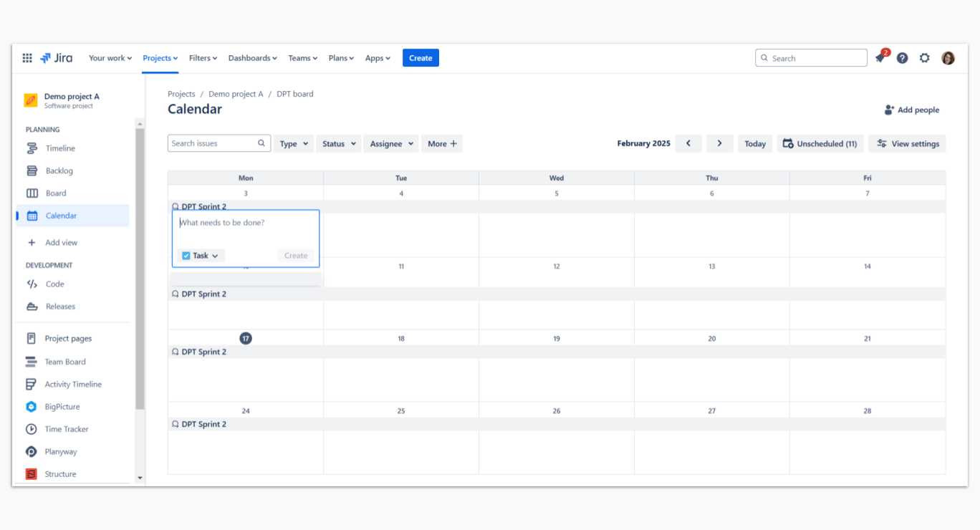Click the blue Create button

coord(421,58)
